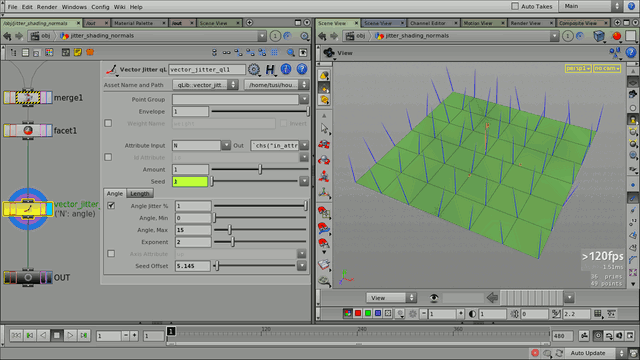Click the Angle Max slider handle
The height and width of the screenshot is (360, 640).
point(230,230)
